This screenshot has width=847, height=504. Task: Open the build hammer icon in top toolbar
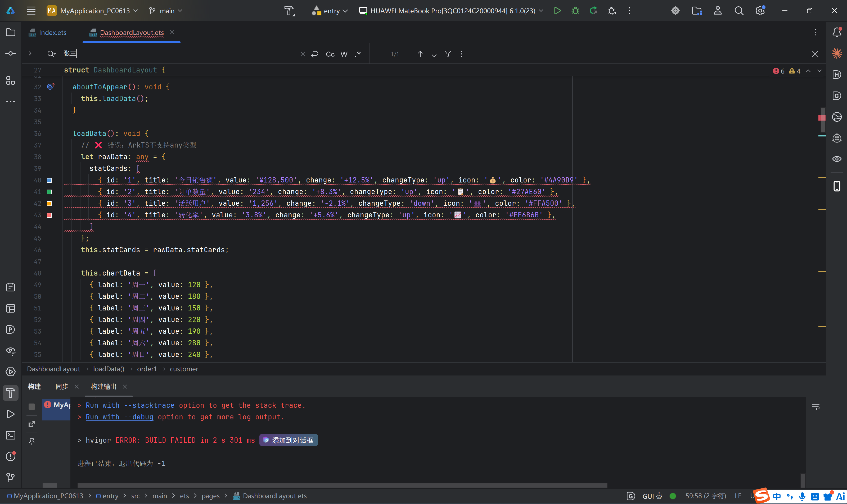point(289,11)
